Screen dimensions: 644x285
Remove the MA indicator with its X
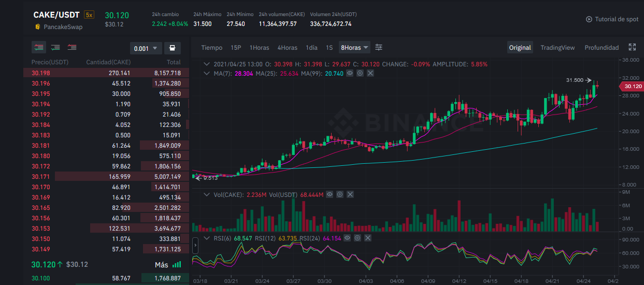[370, 74]
